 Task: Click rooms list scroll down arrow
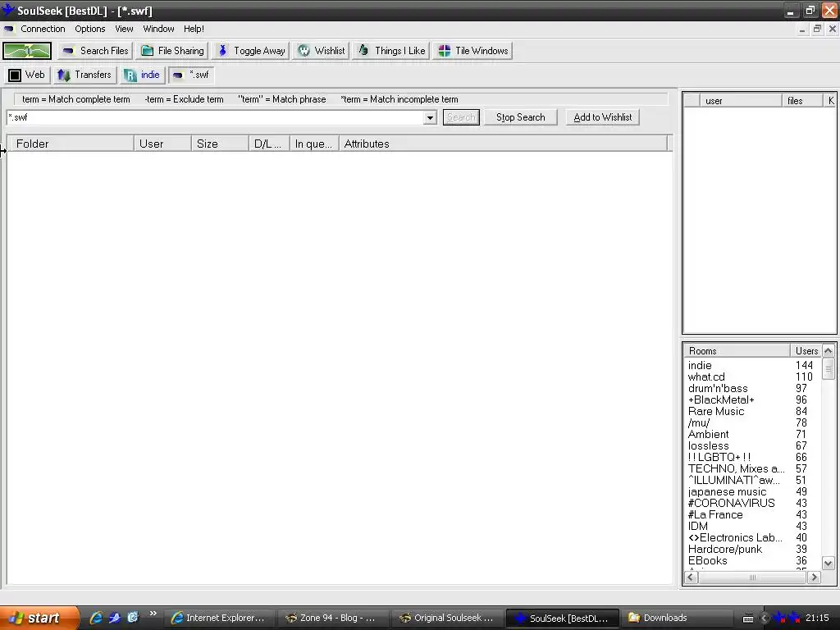829,563
